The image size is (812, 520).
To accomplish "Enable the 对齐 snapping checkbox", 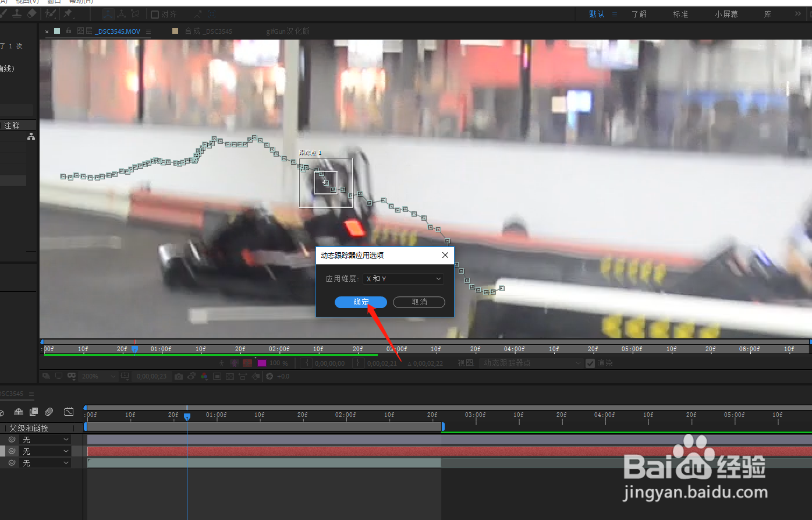I will [x=155, y=15].
